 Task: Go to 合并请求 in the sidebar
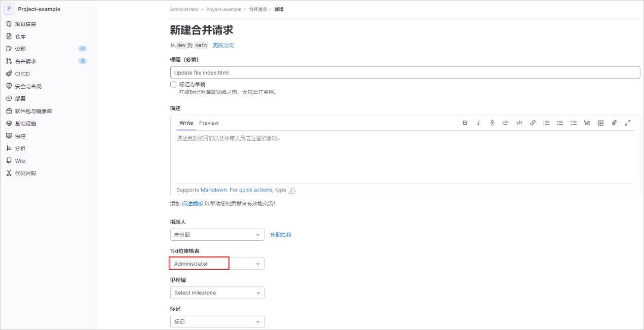pos(25,61)
